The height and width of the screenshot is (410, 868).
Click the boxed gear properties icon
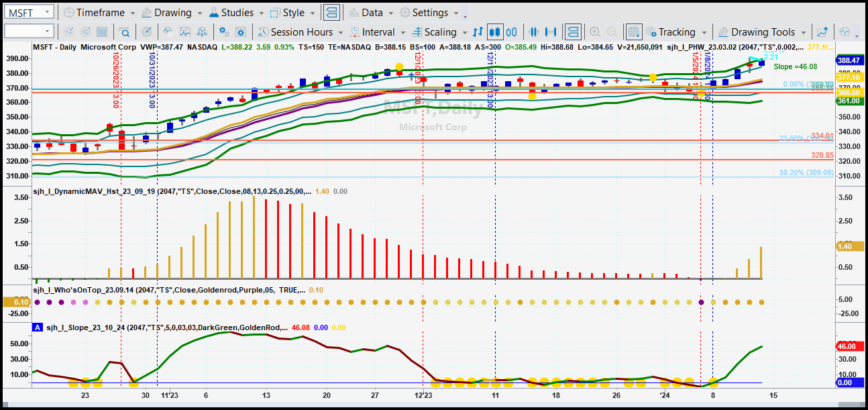pyautogui.click(x=241, y=32)
